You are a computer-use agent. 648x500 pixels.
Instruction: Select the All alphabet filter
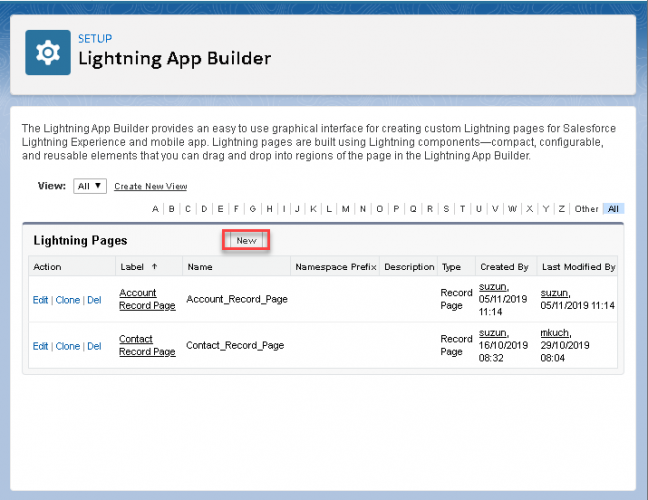tap(613, 209)
